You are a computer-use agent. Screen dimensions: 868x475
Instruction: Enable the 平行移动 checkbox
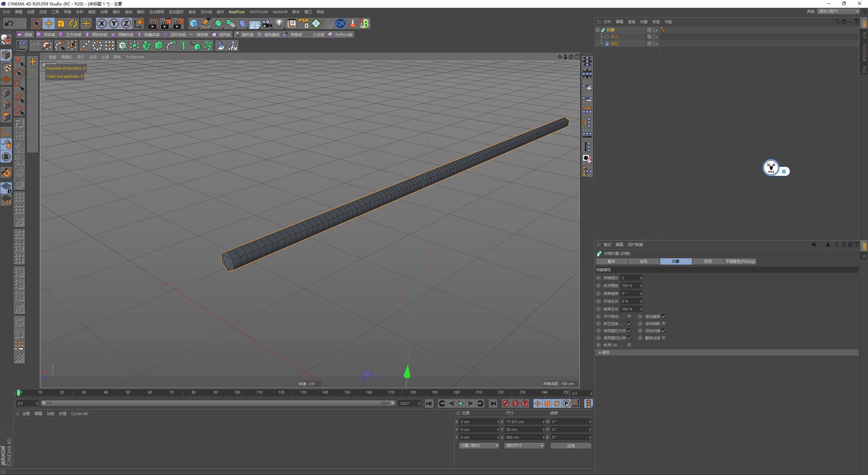(630, 316)
